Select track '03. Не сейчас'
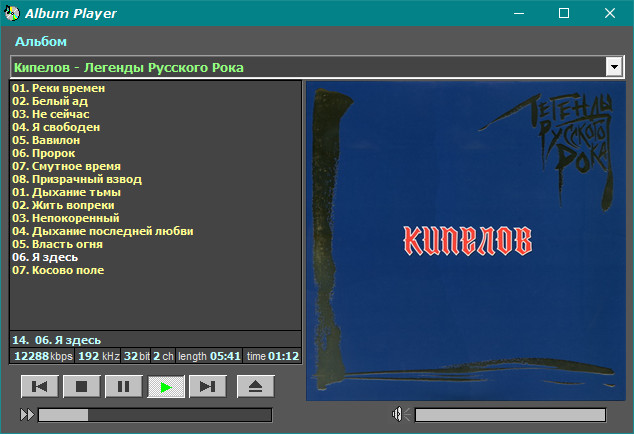The height and width of the screenshot is (434, 634). [x=51, y=114]
